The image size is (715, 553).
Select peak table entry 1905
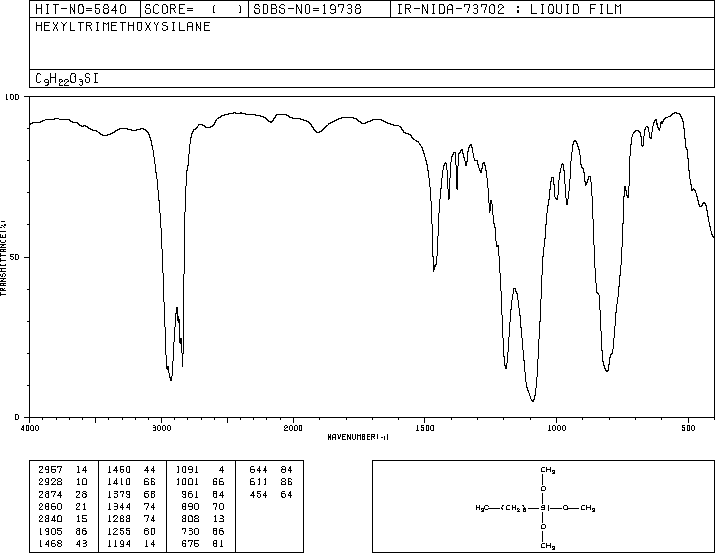(50, 532)
